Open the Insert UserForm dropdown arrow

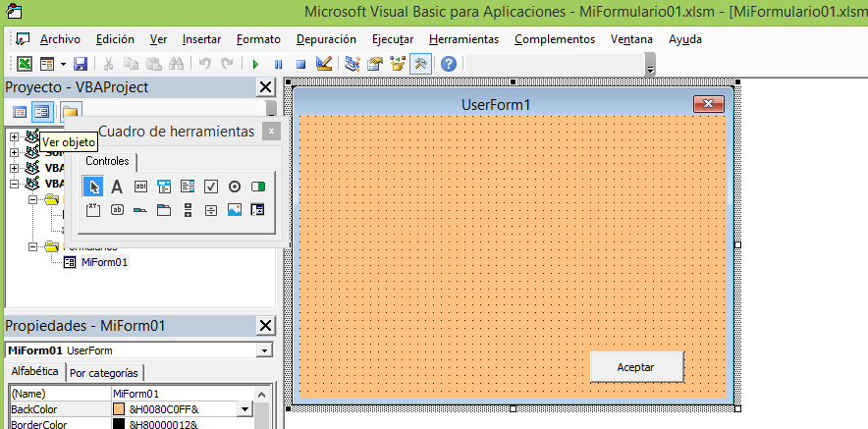click(63, 65)
